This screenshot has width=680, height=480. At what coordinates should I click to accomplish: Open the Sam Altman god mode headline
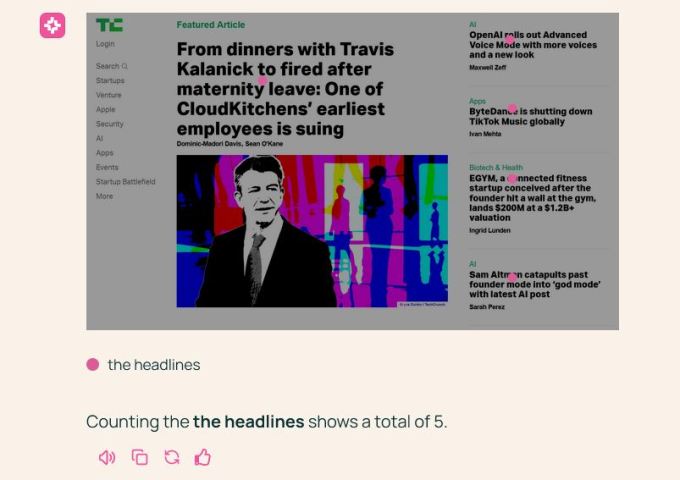tap(535, 284)
